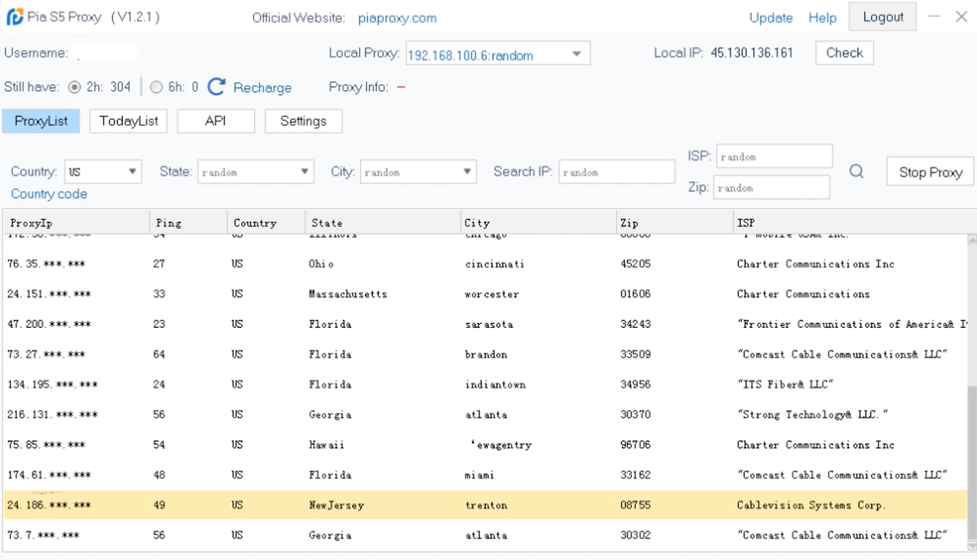
Task: Click the cincinnati city cell
Action: 494,264
